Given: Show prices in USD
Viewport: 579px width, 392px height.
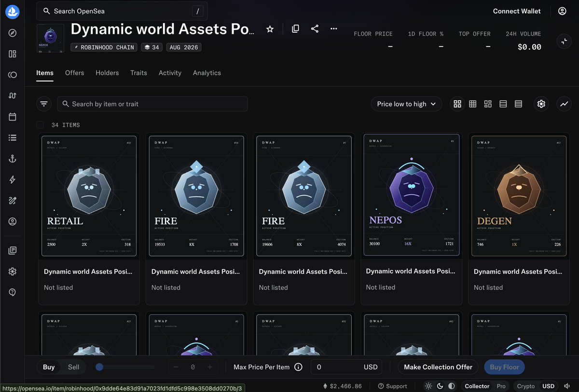Looking at the screenshot, I should pyautogui.click(x=548, y=386).
